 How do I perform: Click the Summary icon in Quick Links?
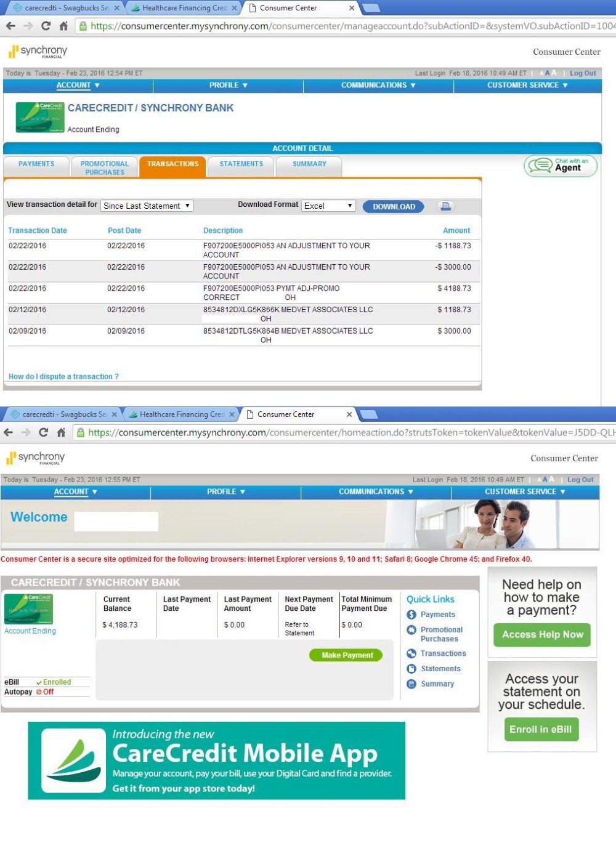[x=411, y=684]
